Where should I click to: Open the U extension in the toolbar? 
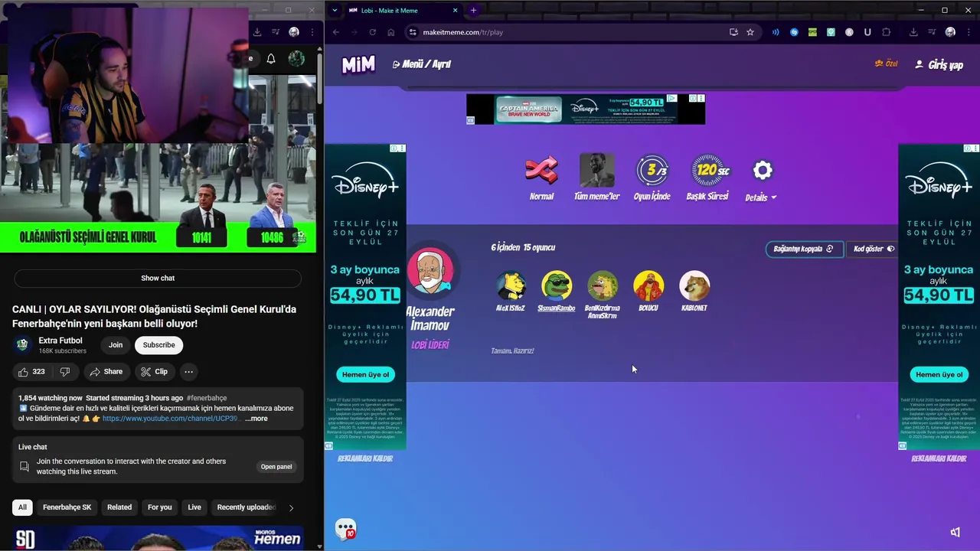click(867, 32)
